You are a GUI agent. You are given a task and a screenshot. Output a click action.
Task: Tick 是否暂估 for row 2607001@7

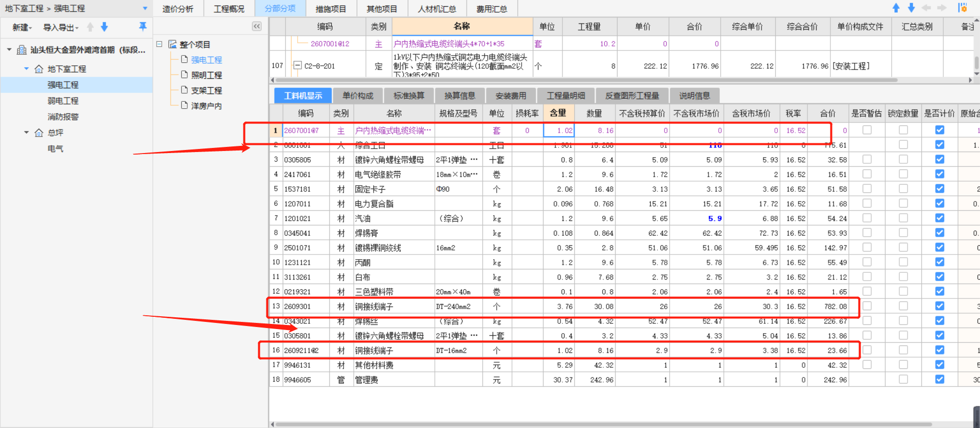pos(867,130)
